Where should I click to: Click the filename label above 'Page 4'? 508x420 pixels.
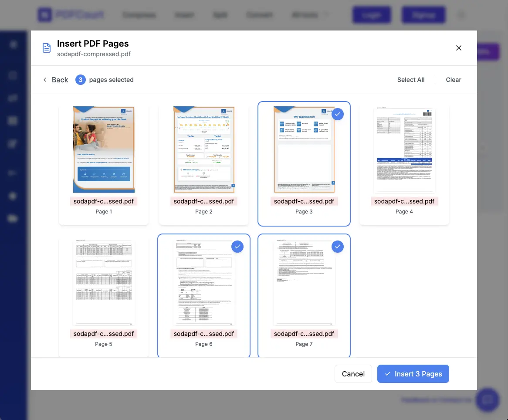404,201
